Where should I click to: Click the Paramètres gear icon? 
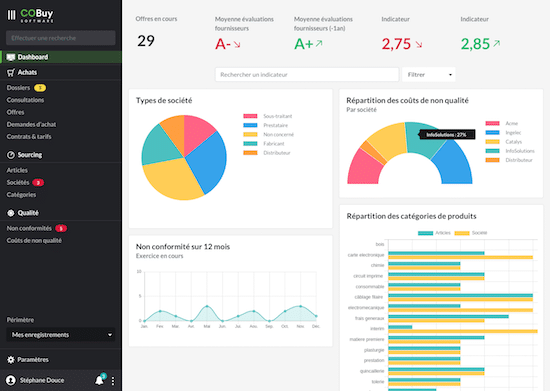click(11, 359)
